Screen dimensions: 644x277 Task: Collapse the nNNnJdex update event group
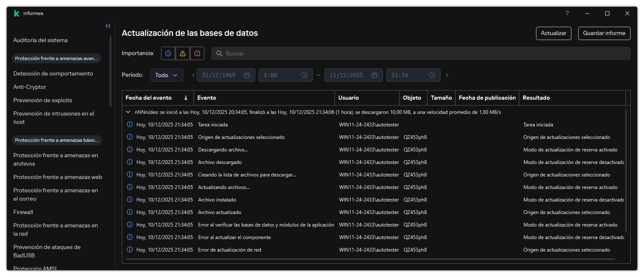128,112
